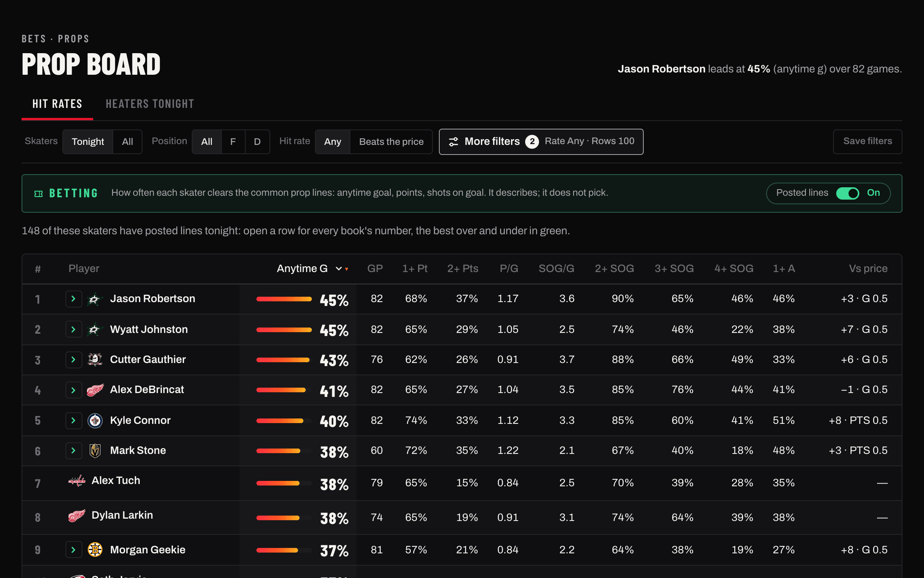Sort by the GP column header
Image resolution: width=924 pixels, height=578 pixels.
click(375, 269)
